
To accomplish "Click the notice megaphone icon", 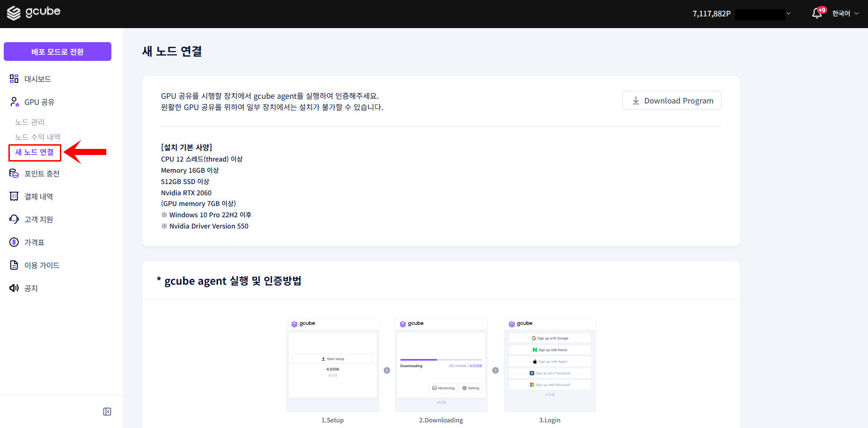I will pyautogui.click(x=14, y=288).
